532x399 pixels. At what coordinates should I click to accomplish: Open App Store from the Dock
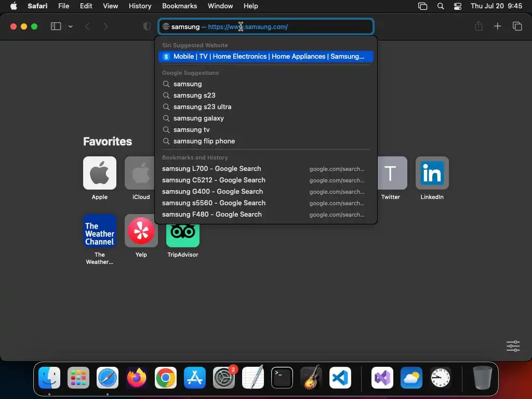pos(195,378)
